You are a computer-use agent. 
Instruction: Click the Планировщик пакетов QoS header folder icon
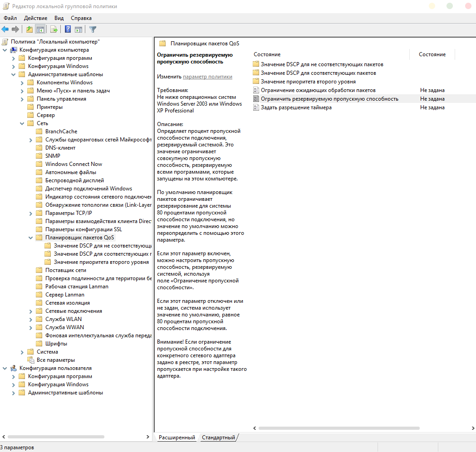coord(163,44)
